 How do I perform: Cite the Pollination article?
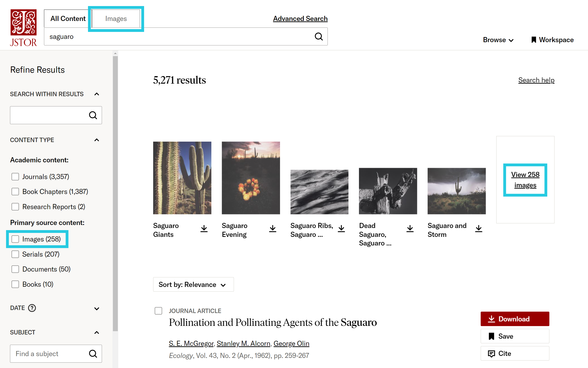(515, 353)
